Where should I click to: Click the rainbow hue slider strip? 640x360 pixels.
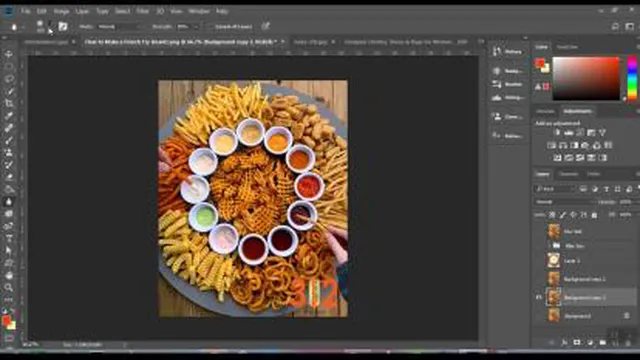click(x=632, y=78)
